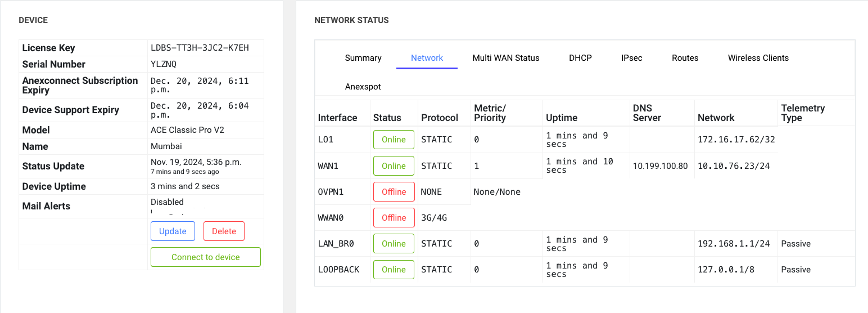Open the Summary tab

[x=363, y=58]
